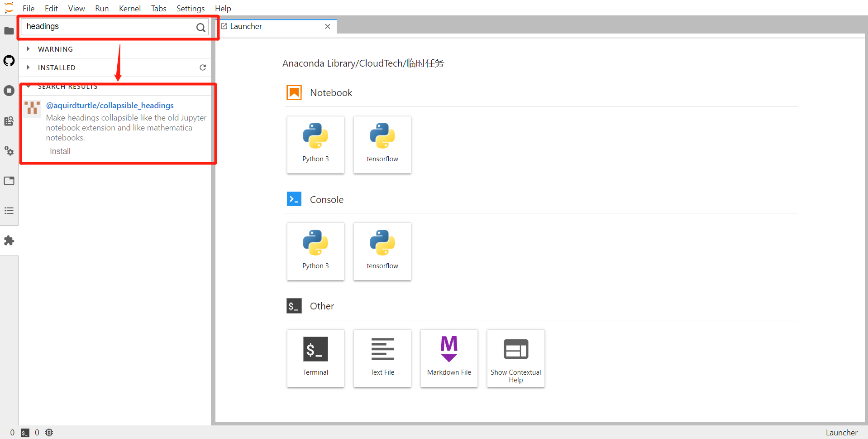
Task: Open a Python 3 console
Action: [315, 251]
